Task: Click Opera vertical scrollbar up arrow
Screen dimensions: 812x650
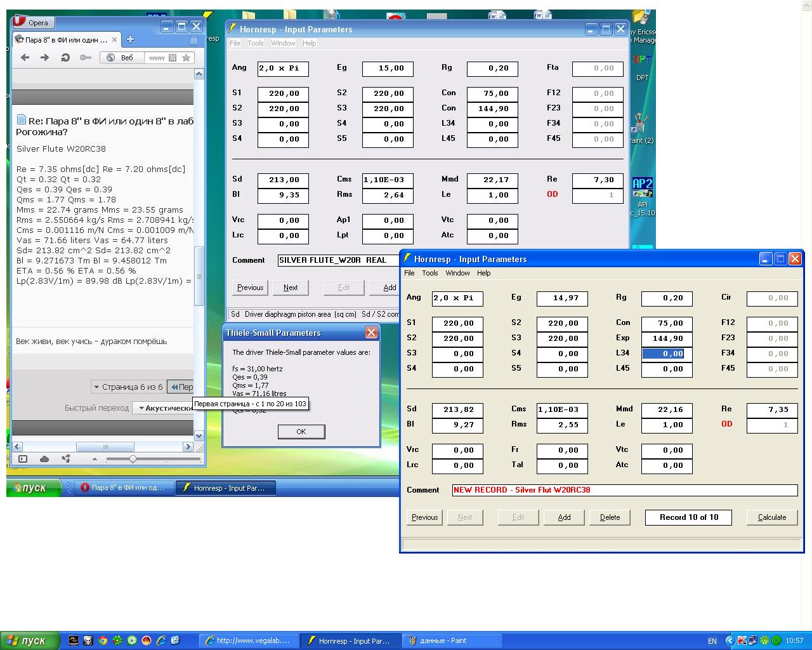Action: tap(199, 74)
